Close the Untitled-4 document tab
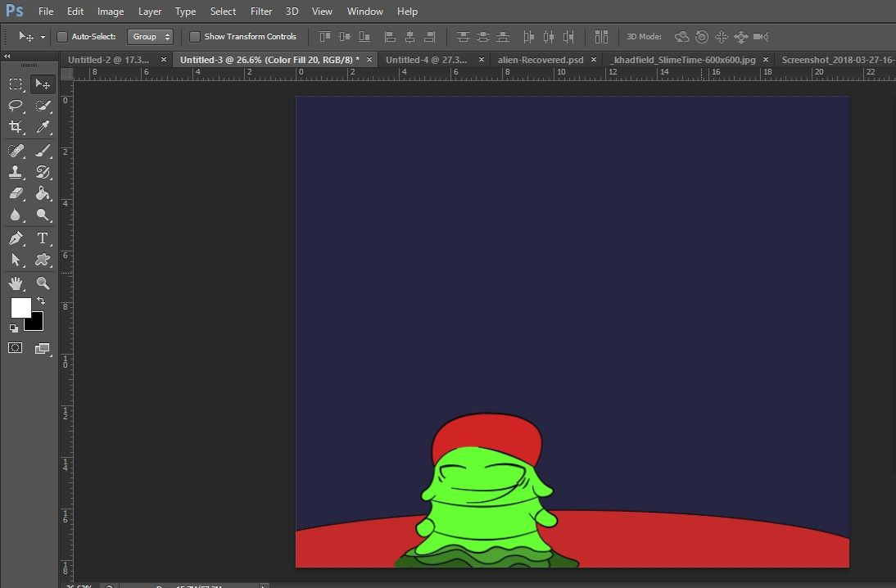Viewport: 896px width, 588px height. pos(481,60)
